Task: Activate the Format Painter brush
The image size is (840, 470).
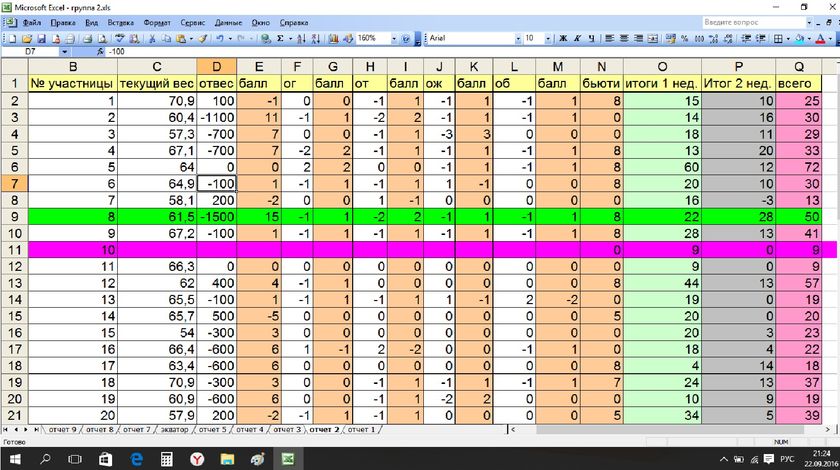Action: pyautogui.click(x=202, y=39)
